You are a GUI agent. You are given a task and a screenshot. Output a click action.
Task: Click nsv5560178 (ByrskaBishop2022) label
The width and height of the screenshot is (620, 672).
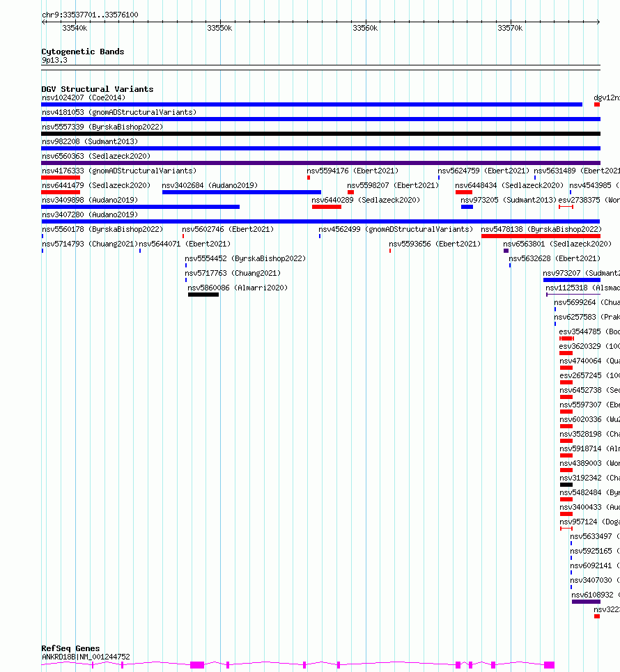click(102, 229)
